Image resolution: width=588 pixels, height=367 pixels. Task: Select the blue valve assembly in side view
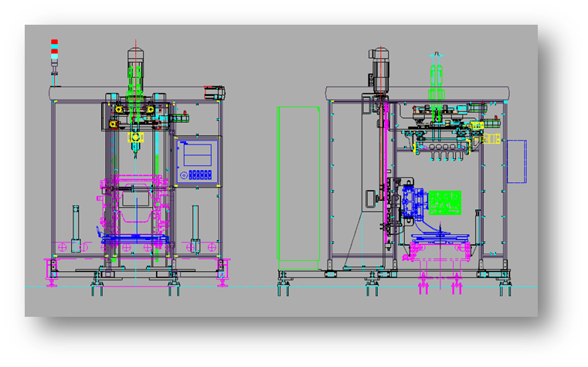pyautogui.click(x=413, y=202)
